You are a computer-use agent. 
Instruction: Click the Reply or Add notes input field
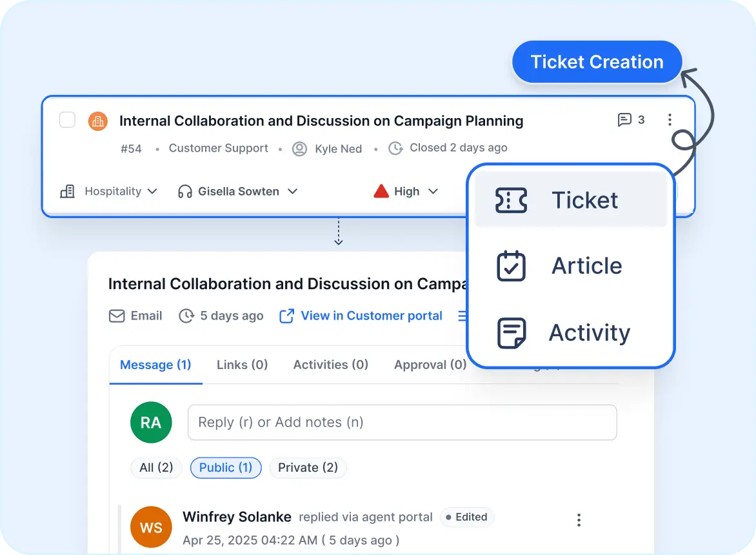(402, 422)
